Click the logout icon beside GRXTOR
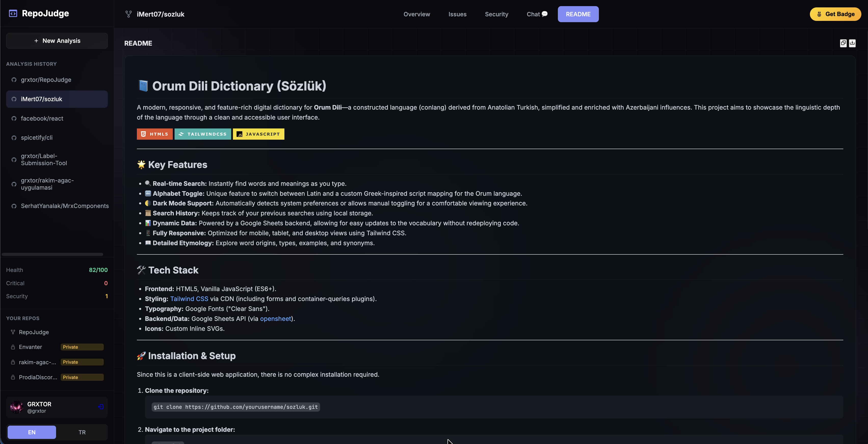 (x=100, y=407)
